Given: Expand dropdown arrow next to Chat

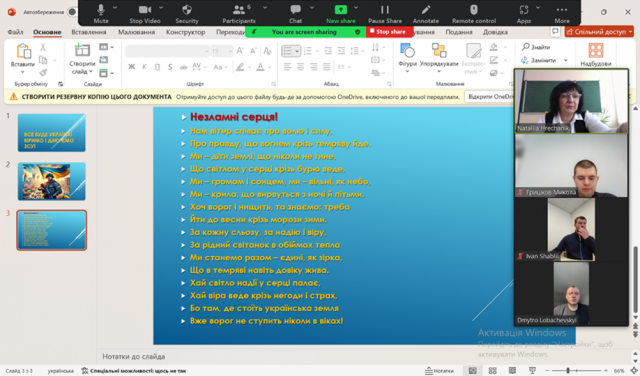Looking at the screenshot, I should click(312, 8).
